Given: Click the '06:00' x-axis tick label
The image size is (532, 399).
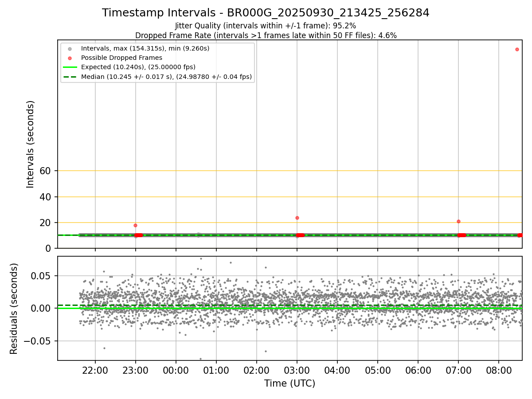Looking at the screenshot, I should point(418,370).
